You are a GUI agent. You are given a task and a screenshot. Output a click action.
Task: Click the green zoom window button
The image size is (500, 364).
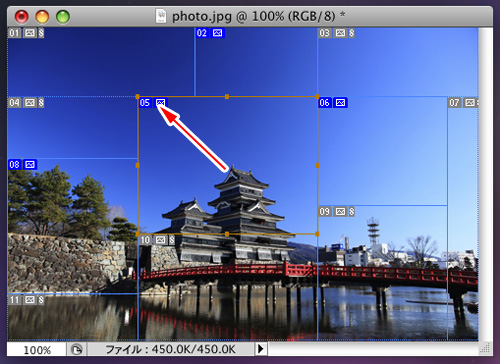pos(63,17)
